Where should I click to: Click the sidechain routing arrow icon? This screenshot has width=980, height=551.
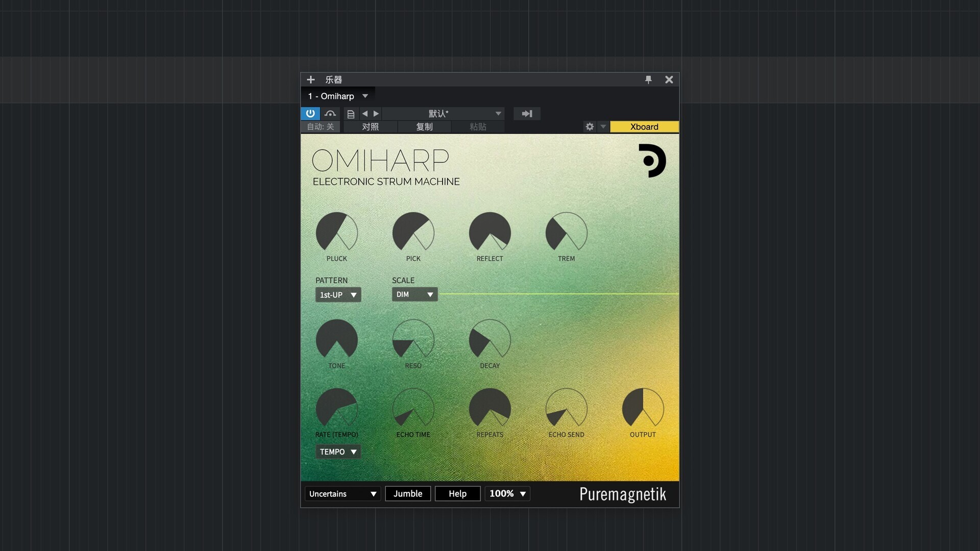click(x=527, y=114)
